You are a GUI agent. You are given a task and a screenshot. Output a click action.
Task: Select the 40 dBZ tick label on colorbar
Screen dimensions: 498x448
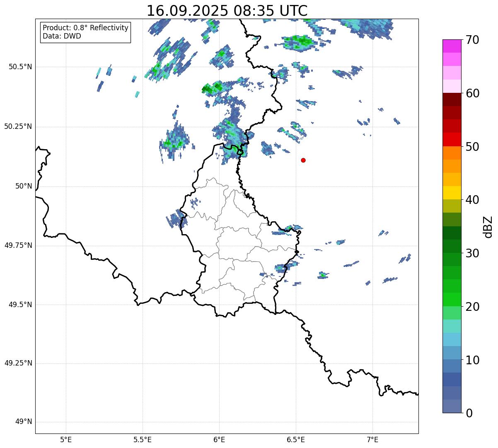click(x=472, y=200)
